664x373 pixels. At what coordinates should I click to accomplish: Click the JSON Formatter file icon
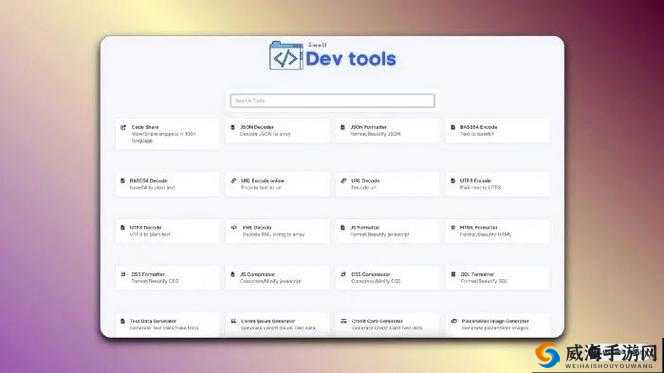point(343,127)
